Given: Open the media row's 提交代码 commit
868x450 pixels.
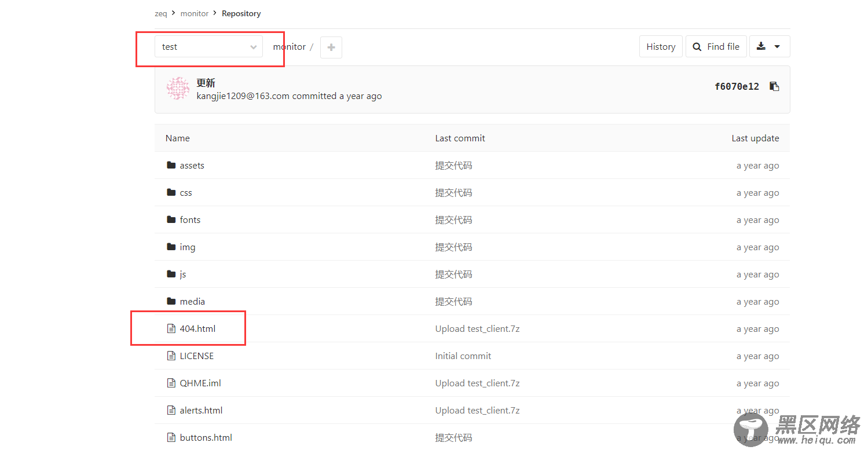Looking at the screenshot, I should (x=453, y=302).
